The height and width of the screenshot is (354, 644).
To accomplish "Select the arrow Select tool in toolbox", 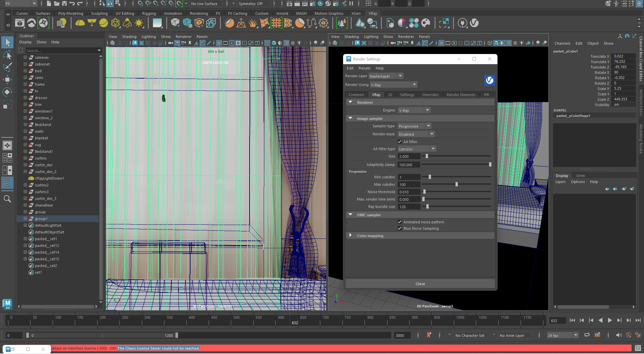I will (x=7, y=42).
